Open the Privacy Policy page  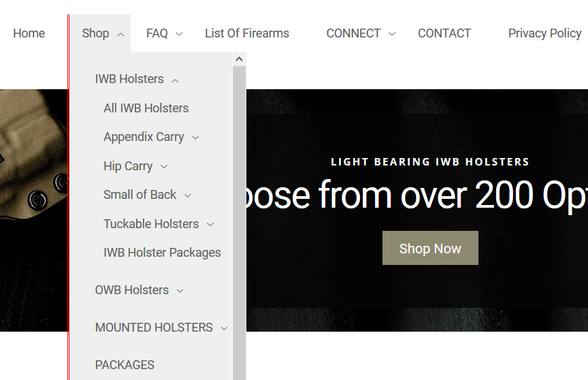(544, 33)
